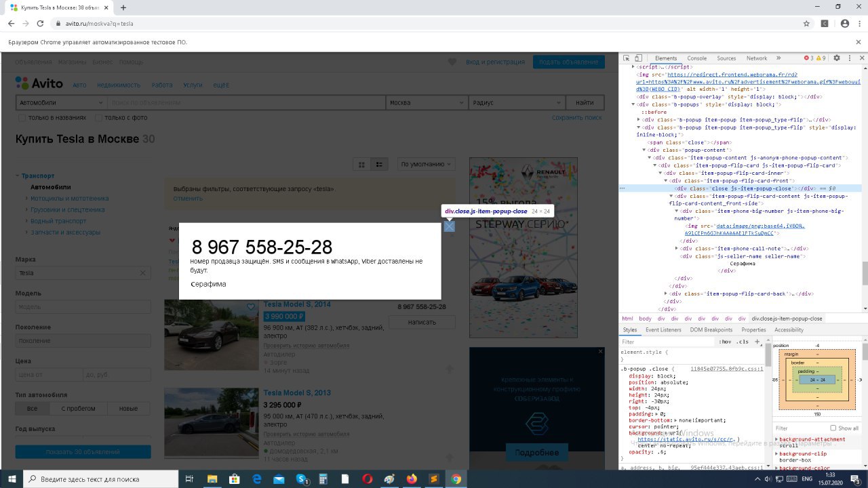This screenshot has width=868, height=488.
Task: Click the yellow warnings counter in DevTools
Action: [x=821, y=58]
